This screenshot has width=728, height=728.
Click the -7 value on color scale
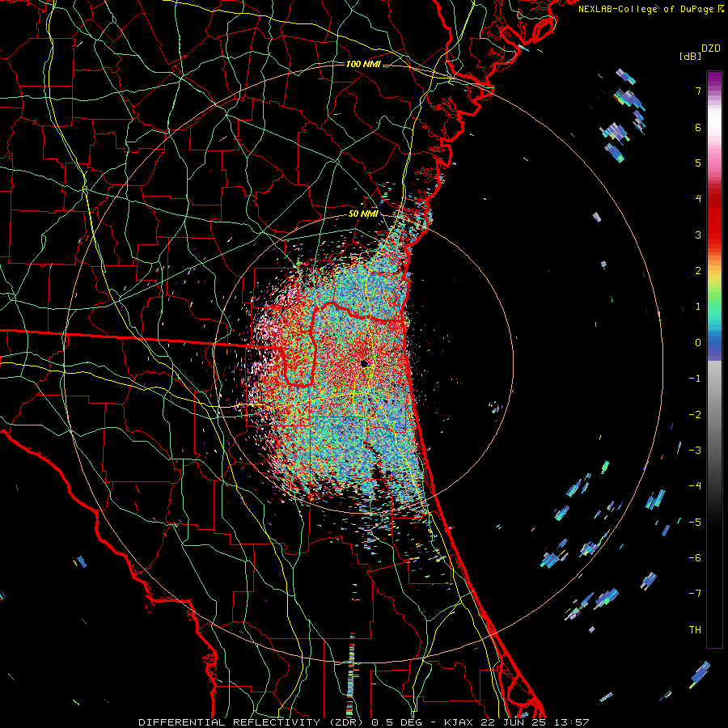695,594
